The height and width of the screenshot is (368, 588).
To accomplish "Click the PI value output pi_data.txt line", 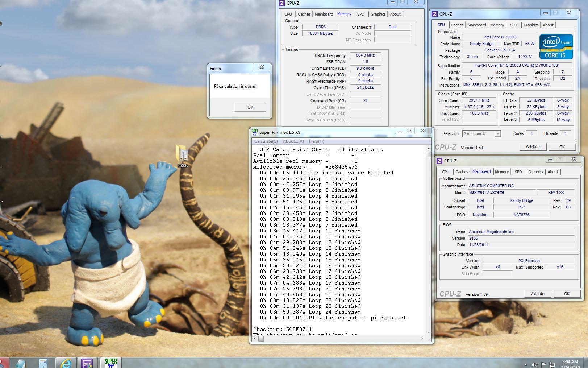I will pyautogui.click(x=333, y=318).
